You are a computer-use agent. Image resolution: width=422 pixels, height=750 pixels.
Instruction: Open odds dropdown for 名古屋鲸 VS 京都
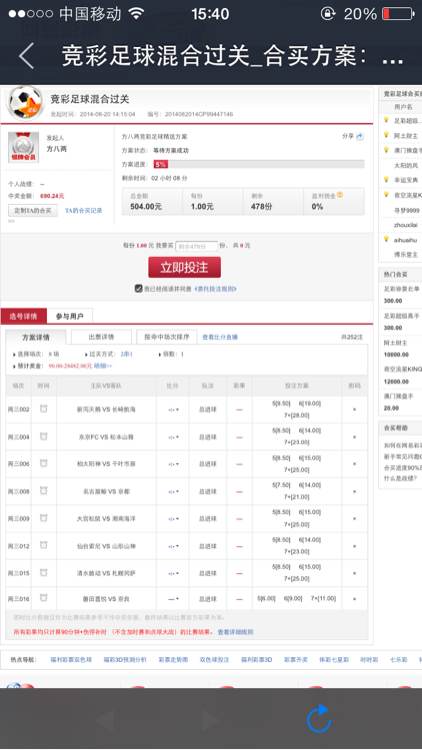coord(173,491)
